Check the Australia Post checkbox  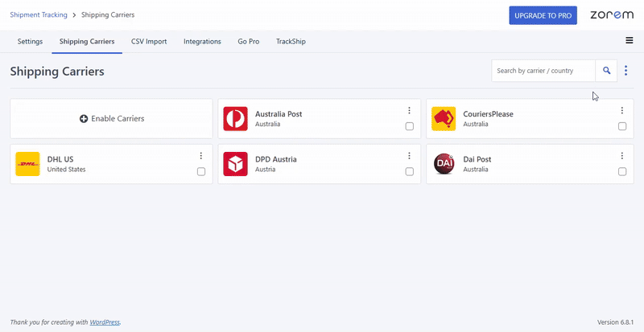pos(410,127)
